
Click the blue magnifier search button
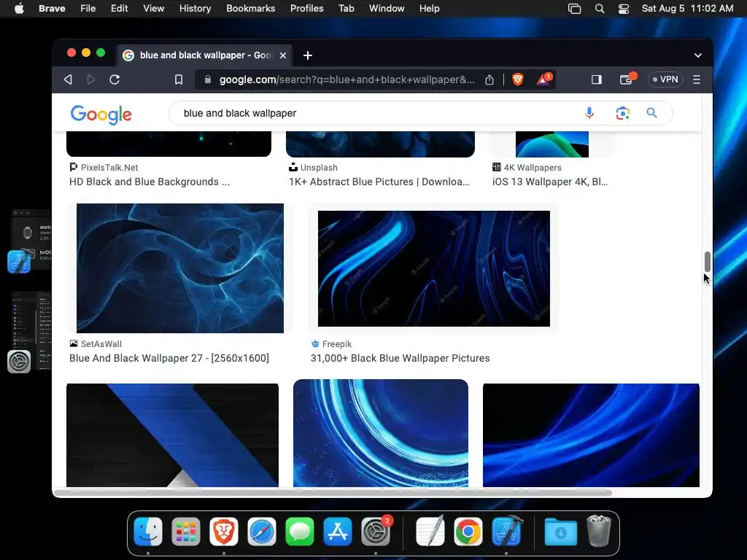(651, 113)
